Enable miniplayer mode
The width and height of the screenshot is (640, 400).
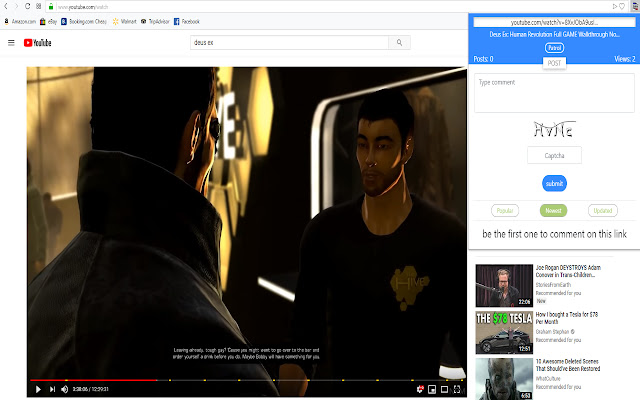[x=432, y=389]
